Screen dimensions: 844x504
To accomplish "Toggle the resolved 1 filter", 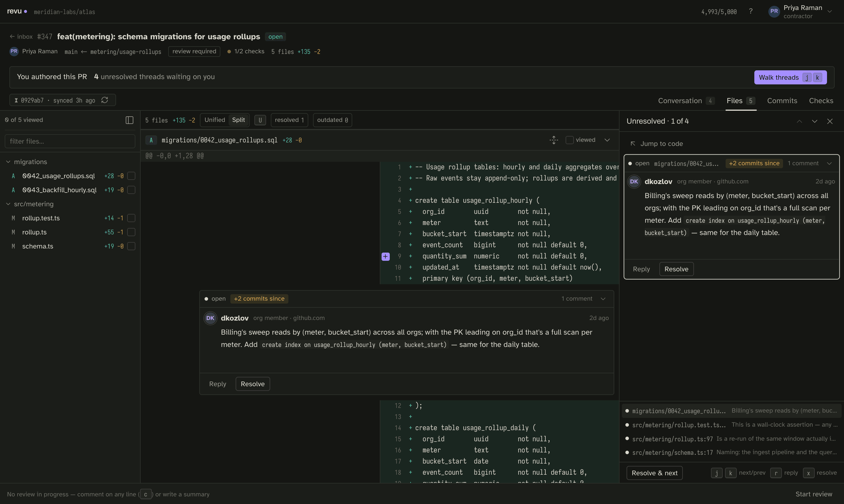I will (x=289, y=120).
